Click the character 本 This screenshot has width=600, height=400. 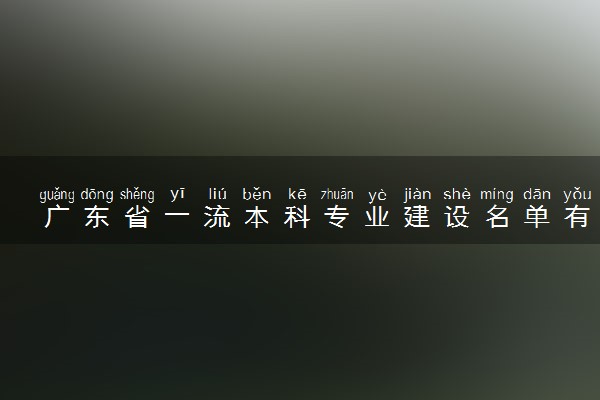point(257,217)
